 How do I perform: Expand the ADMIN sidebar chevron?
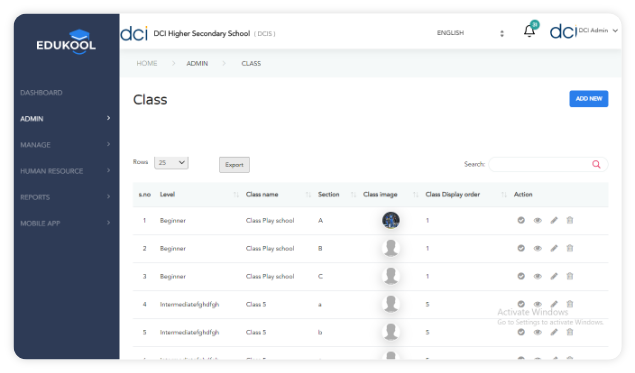[x=108, y=118]
